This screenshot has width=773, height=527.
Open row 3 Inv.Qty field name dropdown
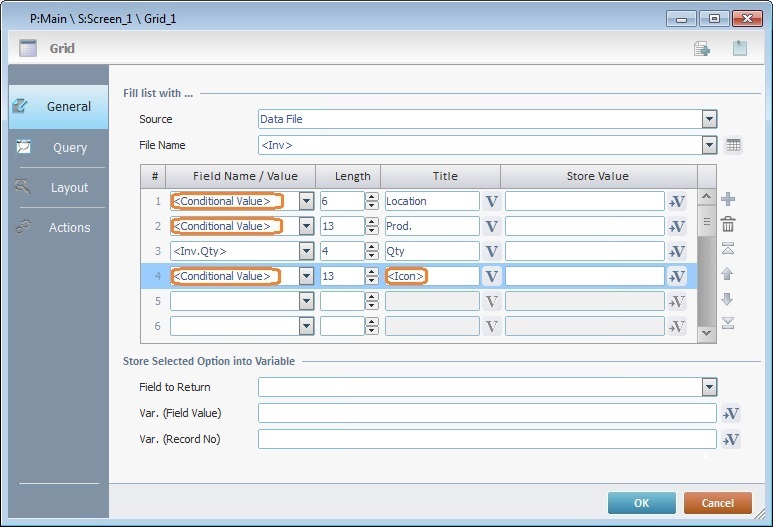(306, 251)
